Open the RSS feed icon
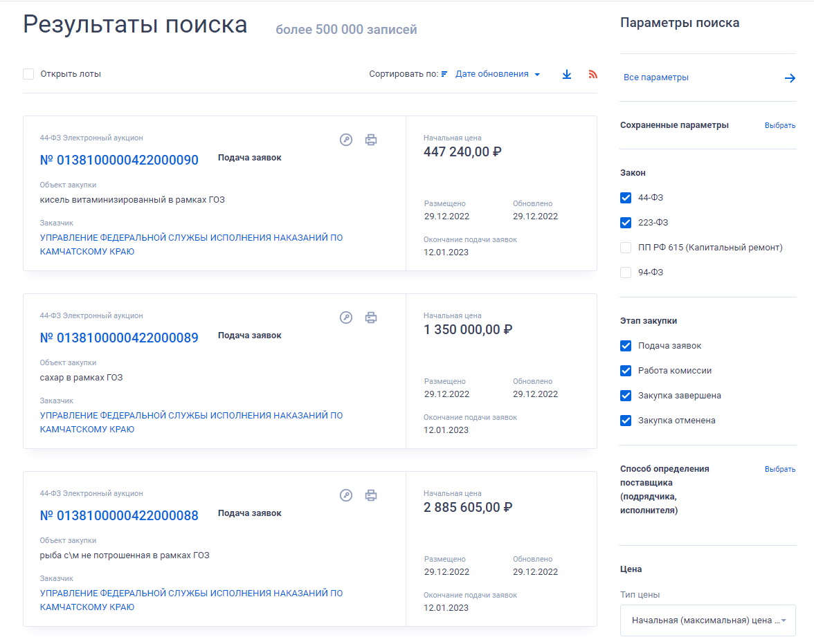This screenshot has height=644, width=814. coord(593,74)
